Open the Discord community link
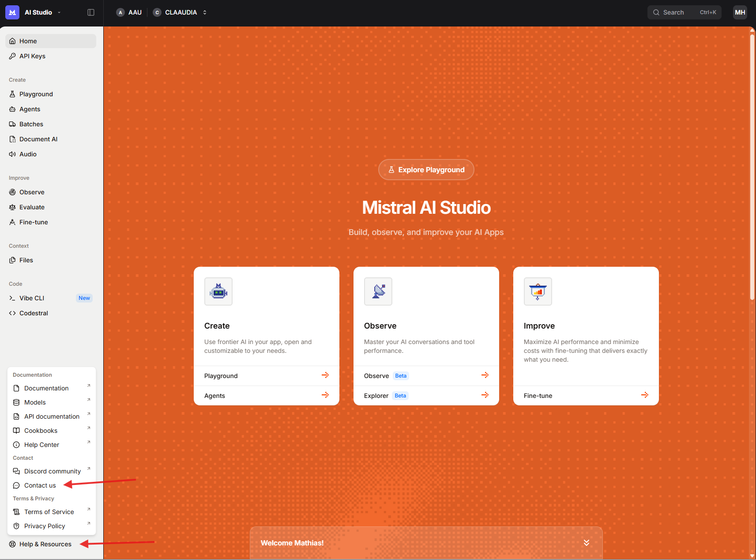The image size is (756, 560). 52,471
